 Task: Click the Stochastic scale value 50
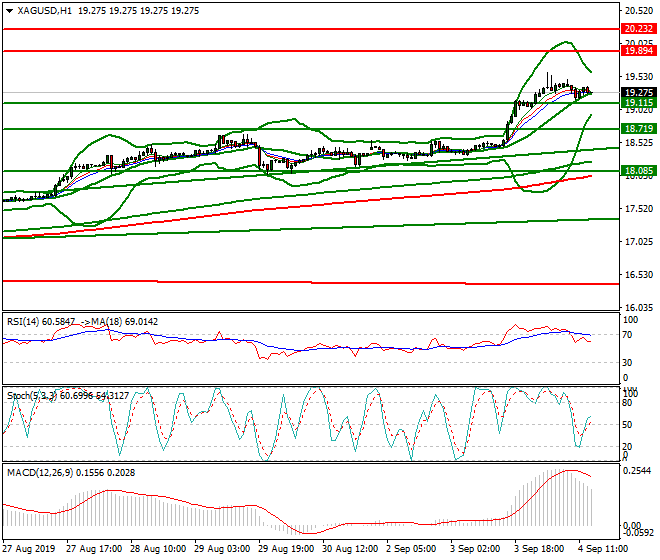[627, 424]
